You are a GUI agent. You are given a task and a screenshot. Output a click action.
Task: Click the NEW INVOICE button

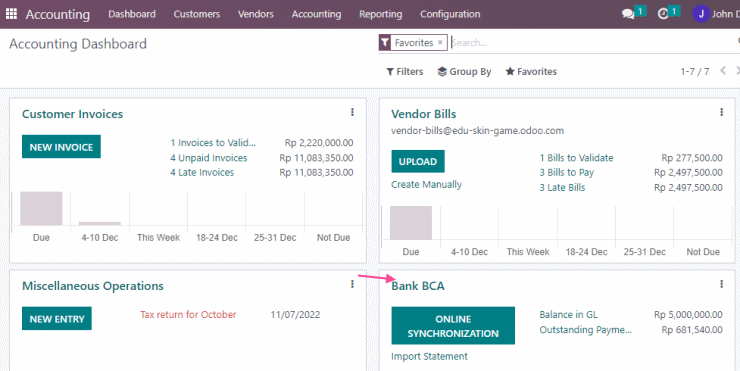[x=61, y=147]
